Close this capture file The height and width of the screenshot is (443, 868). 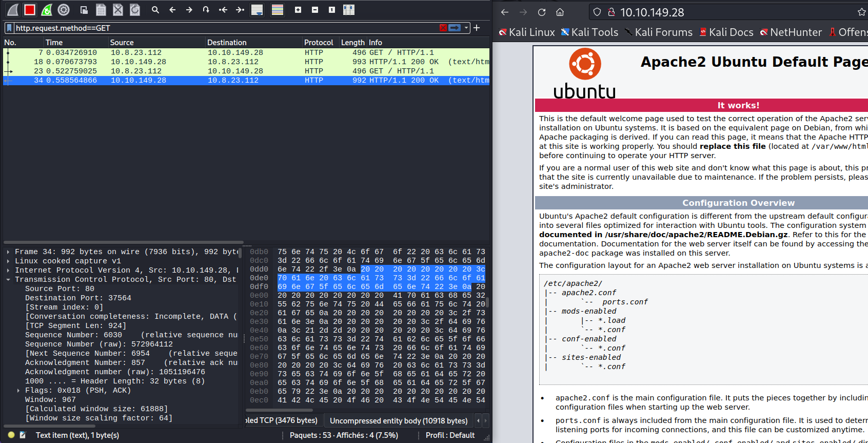click(118, 10)
